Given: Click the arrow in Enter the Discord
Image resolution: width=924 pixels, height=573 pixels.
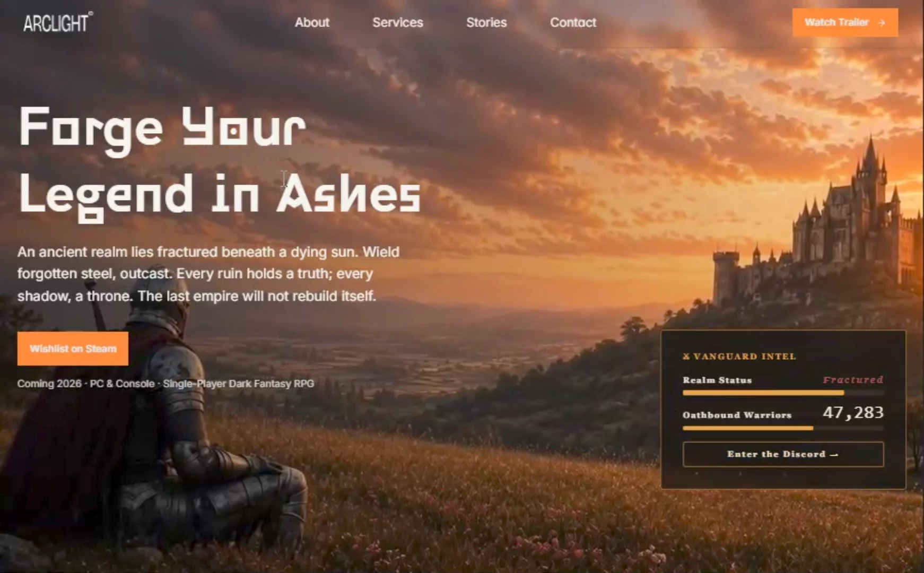Looking at the screenshot, I should click(x=834, y=455).
